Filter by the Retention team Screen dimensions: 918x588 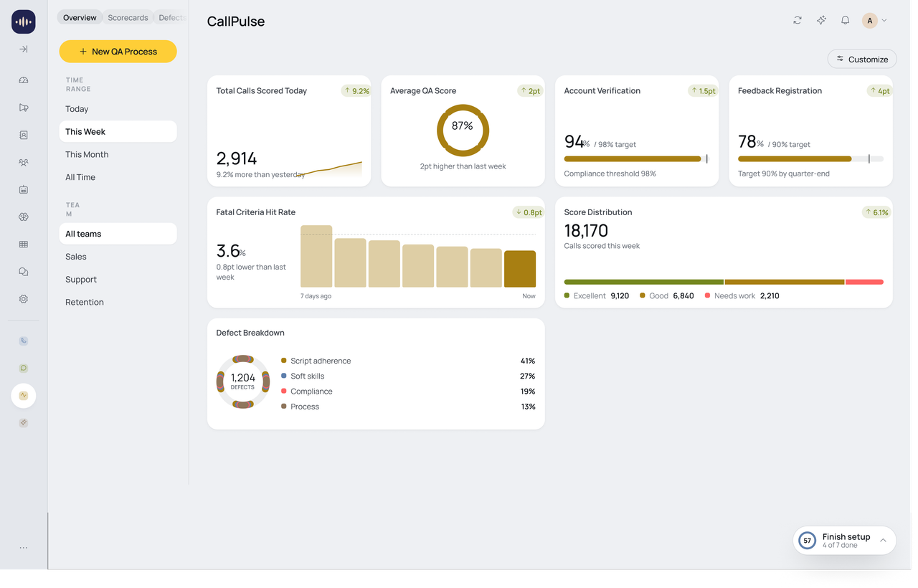coord(118,302)
